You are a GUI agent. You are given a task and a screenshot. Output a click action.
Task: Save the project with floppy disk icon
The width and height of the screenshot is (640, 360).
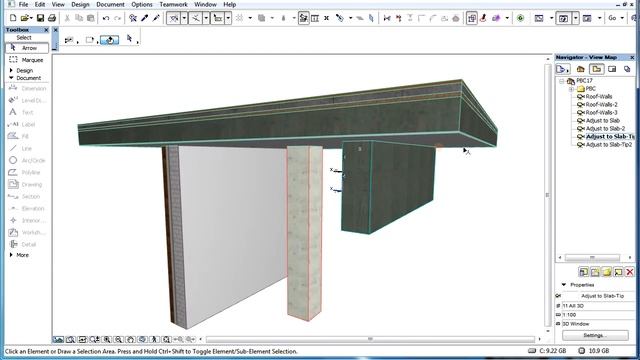[x=40, y=18]
